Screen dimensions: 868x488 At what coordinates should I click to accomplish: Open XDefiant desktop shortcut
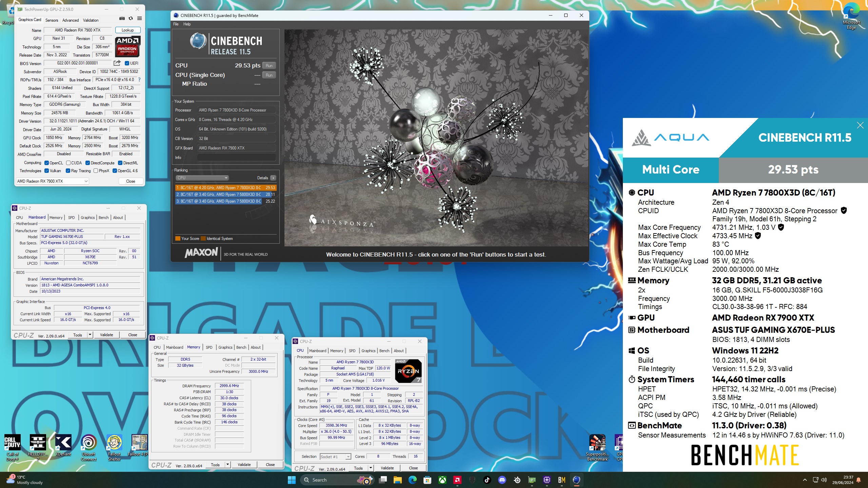tap(63, 445)
